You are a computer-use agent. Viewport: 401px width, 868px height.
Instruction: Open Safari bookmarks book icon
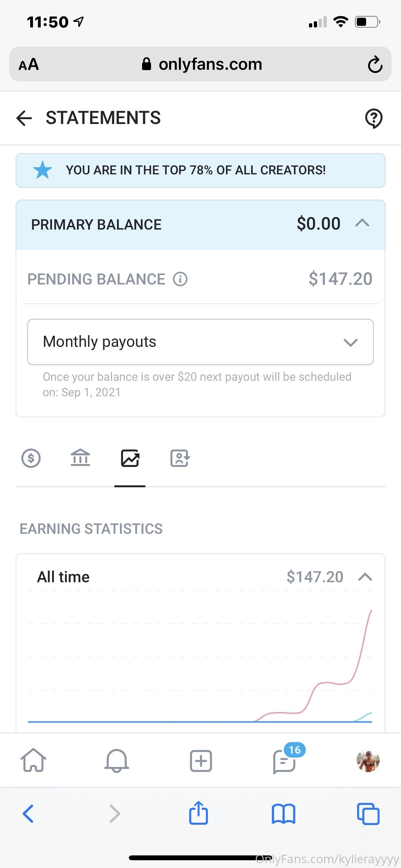(283, 814)
